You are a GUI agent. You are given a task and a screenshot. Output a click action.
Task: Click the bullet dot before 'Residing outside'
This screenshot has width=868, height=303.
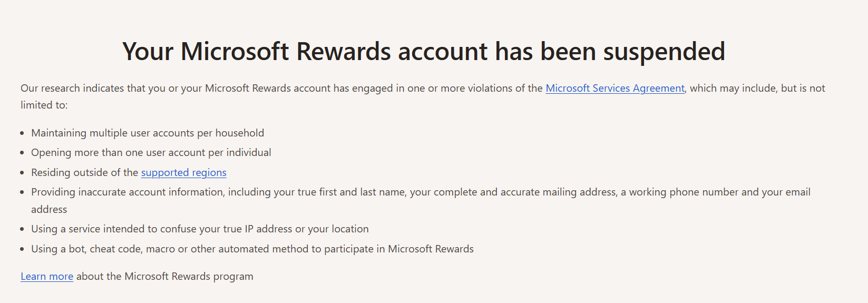tap(22, 173)
